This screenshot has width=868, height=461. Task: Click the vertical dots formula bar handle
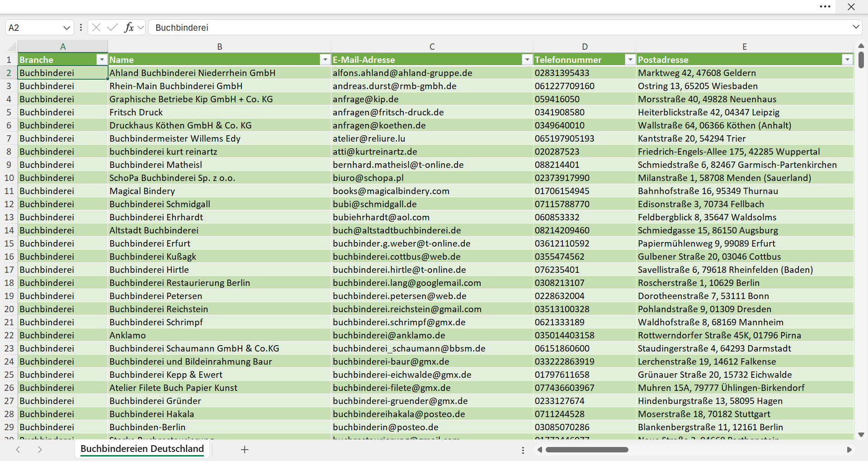pyautogui.click(x=81, y=28)
